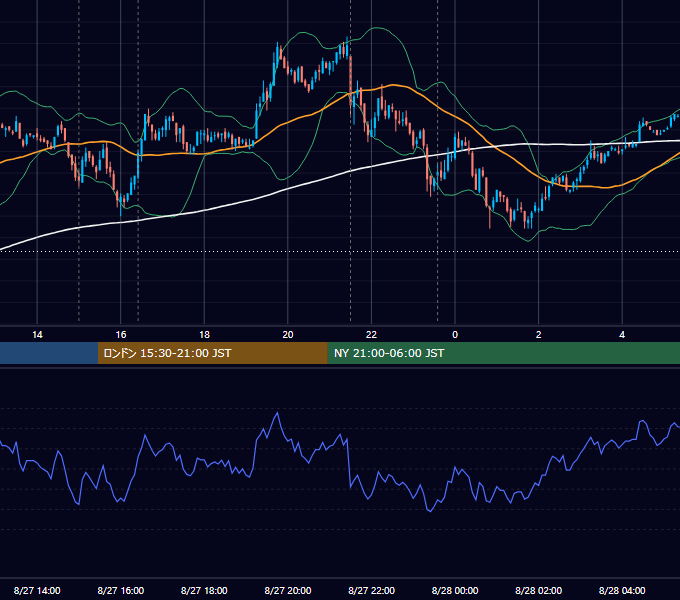Image resolution: width=680 pixels, height=600 pixels.
Task: Click hour label 0 on price chart axis
Action: [x=455, y=335]
